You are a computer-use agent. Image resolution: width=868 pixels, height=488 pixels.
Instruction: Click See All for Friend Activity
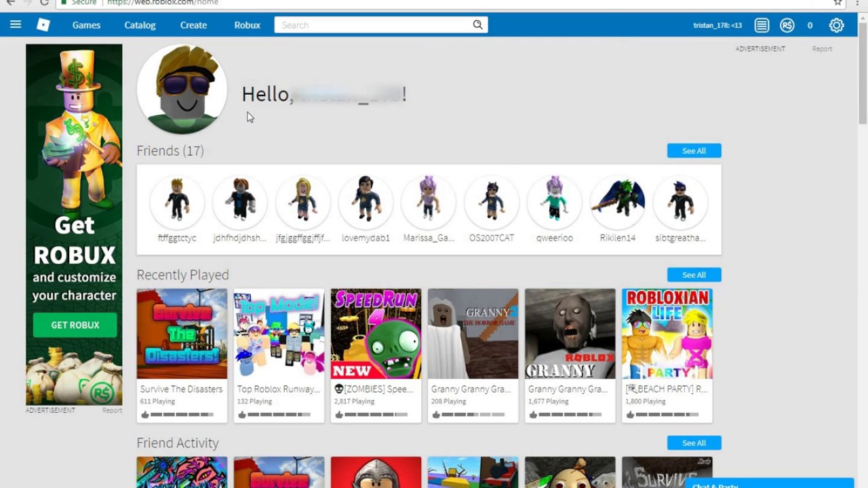coord(694,443)
